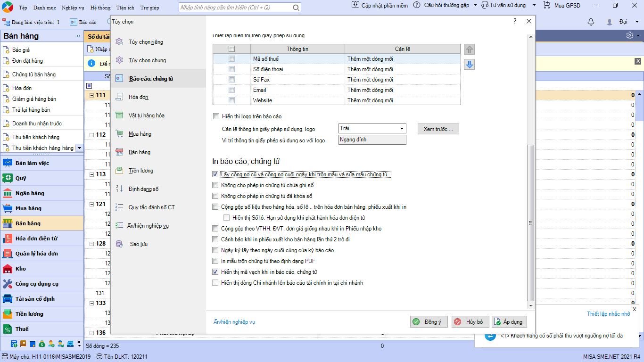Click the Xem trước button

[x=438, y=129]
